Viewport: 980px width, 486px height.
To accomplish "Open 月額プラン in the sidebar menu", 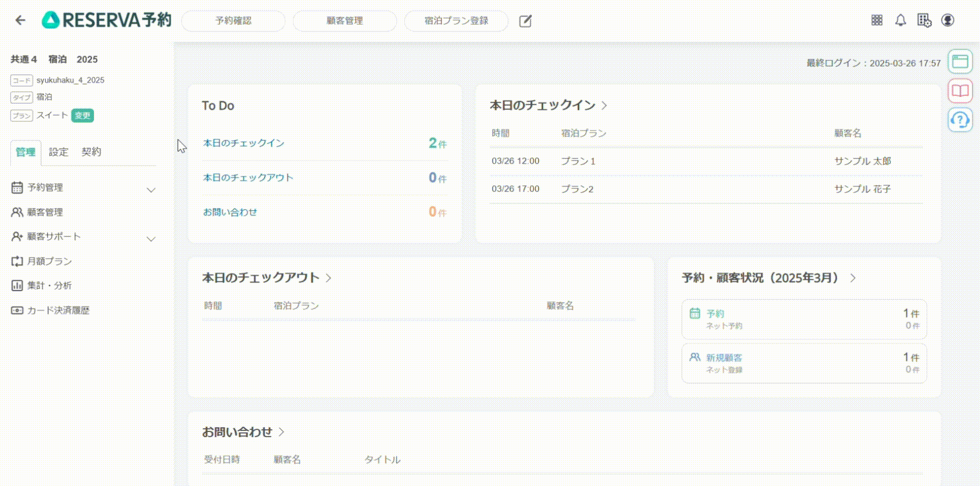I will (50, 261).
